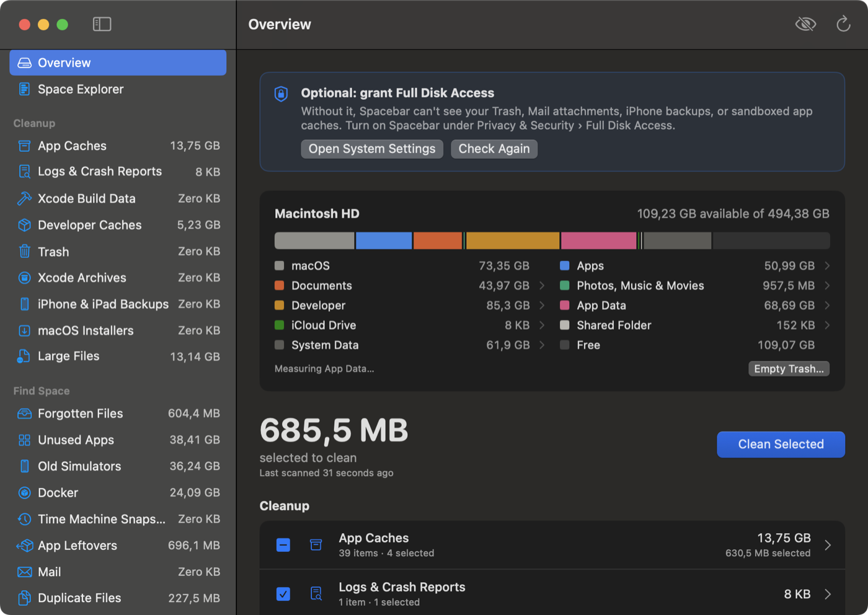Click the iPhone & iPad Backups phone icon

tap(24, 304)
